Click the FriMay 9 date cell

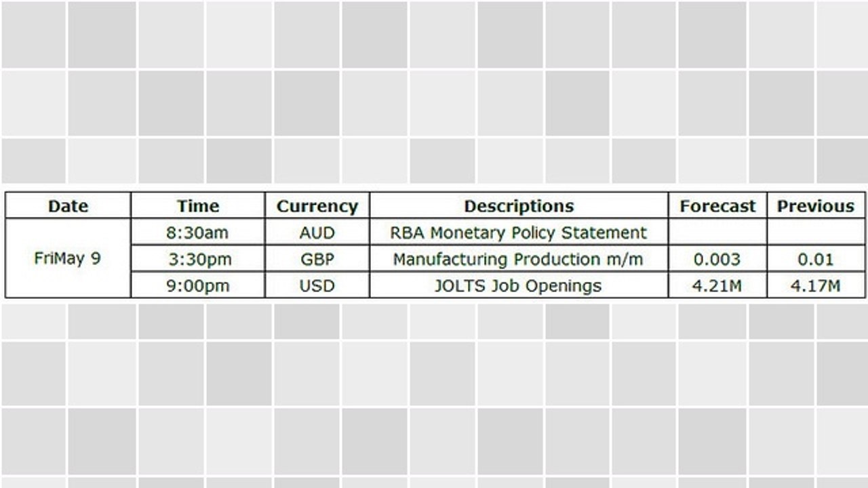(68, 258)
